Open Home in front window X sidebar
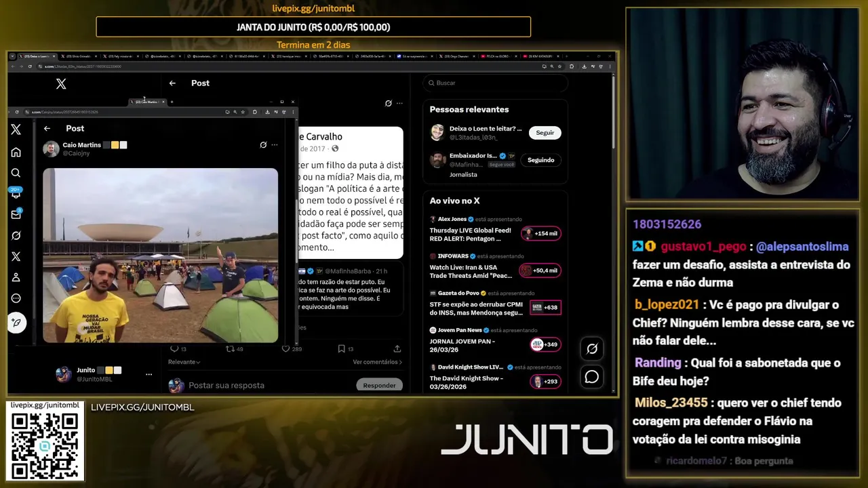The width and height of the screenshot is (868, 488). [x=16, y=152]
